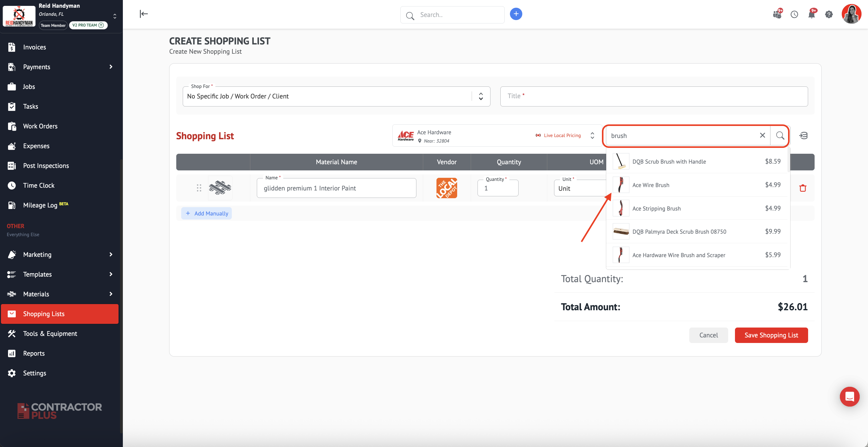Screen dimensions: 868x447
Task: Open the notifications bell
Action: click(812, 14)
